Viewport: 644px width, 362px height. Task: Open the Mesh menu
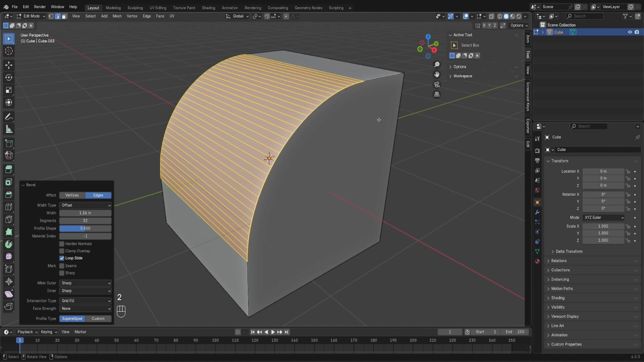pos(117,16)
